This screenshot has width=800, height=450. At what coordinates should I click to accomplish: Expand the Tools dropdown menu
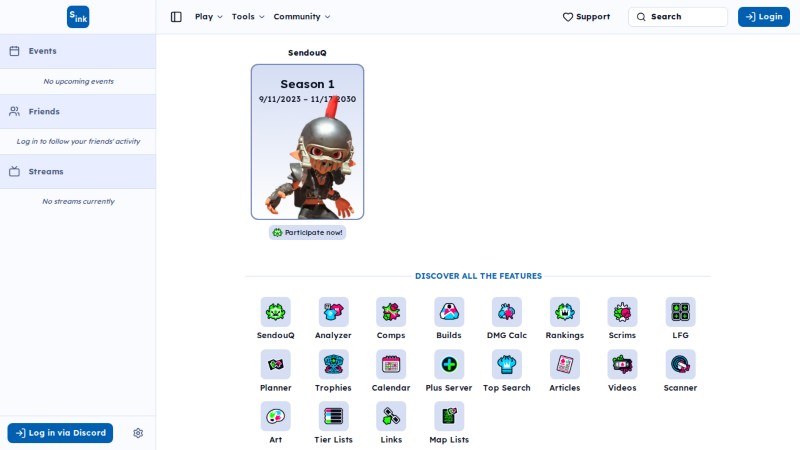248,17
